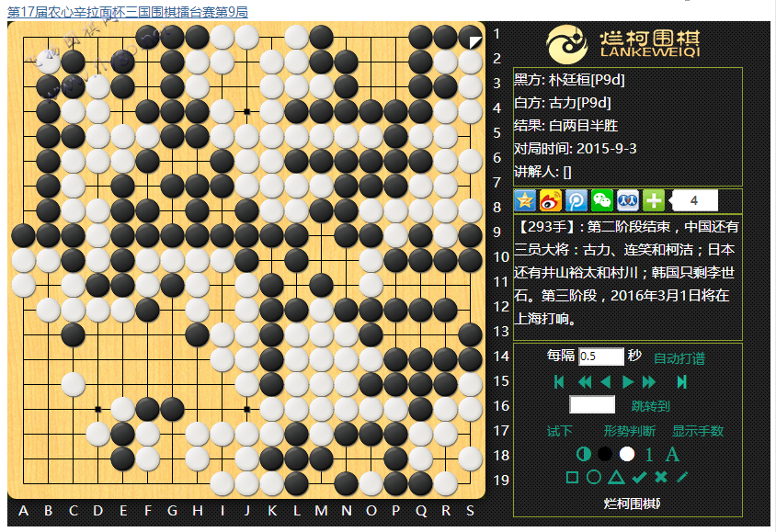Click 自动打谱 to auto-play the game
Viewport: 776px width, 532px height.
point(679,358)
